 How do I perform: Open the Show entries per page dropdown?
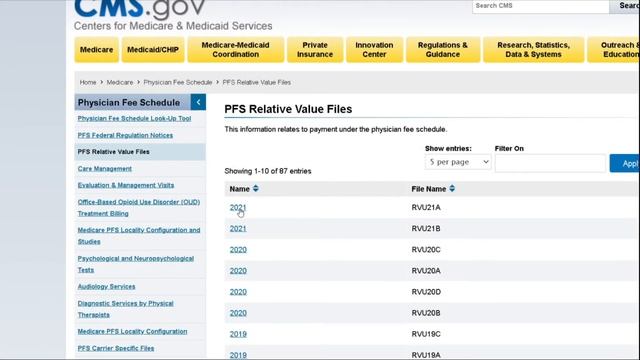458,162
